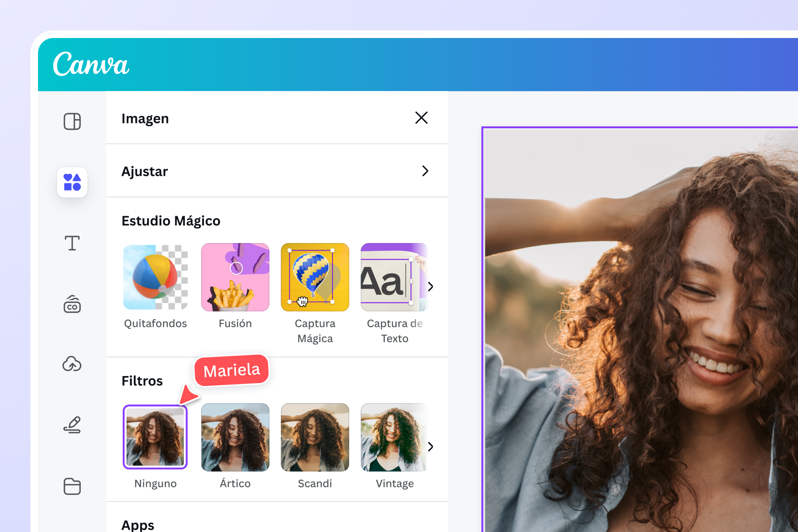Viewport: 798px width, 532px height.
Task: Open the Projects folder sidebar icon
Action: [x=72, y=486]
